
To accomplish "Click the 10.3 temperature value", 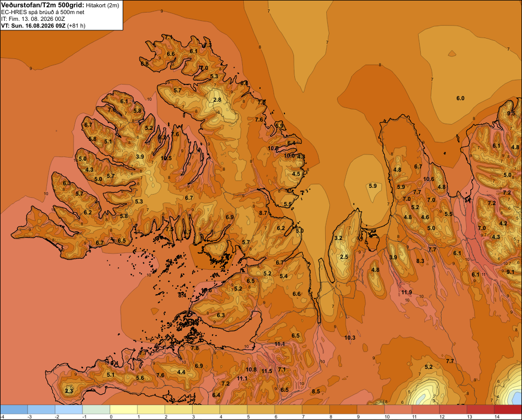I will 350,338.
